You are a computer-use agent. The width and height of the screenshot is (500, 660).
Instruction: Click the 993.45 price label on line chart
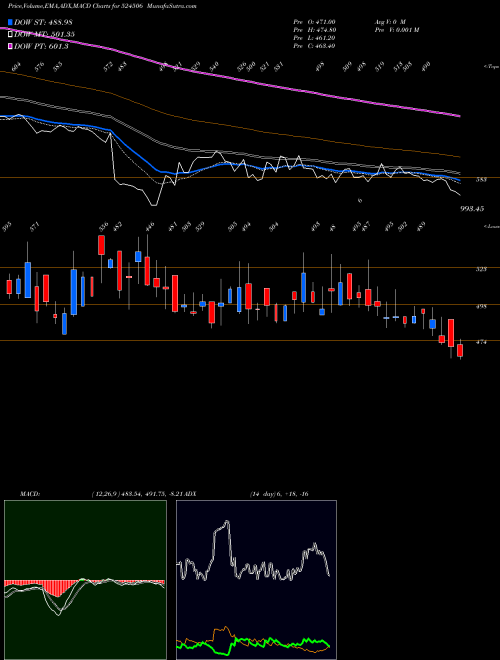(x=471, y=208)
